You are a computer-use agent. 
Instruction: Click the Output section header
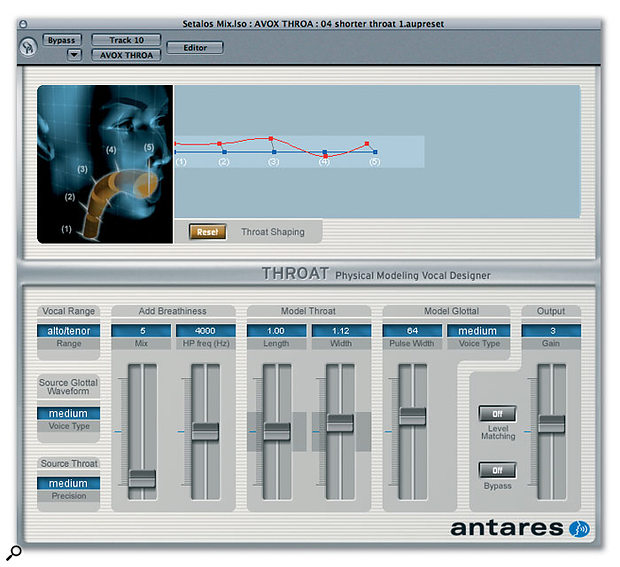(551, 311)
